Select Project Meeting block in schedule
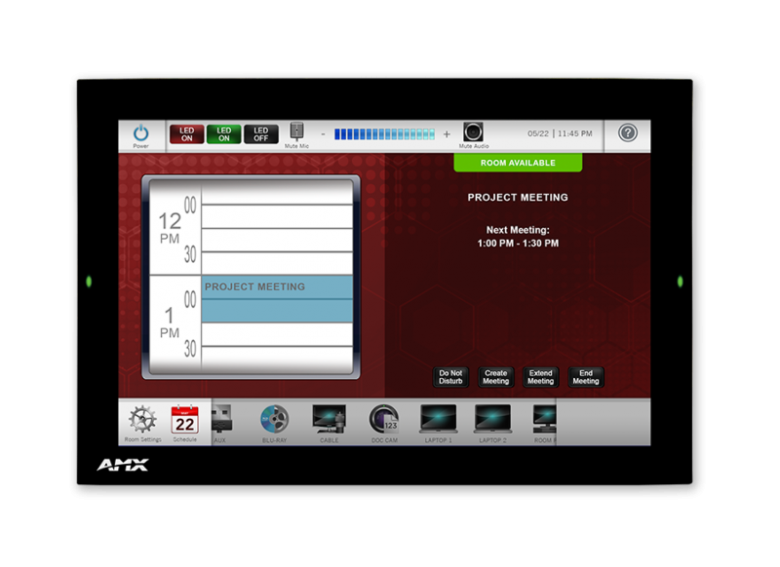The height and width of the screenshot is (567, 780). click(277, 299)
